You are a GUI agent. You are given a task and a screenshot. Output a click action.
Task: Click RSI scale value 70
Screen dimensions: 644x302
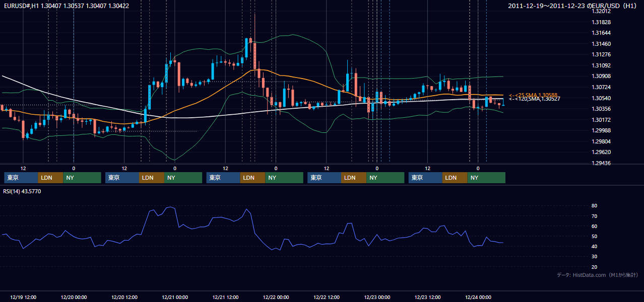pos(595,216)
